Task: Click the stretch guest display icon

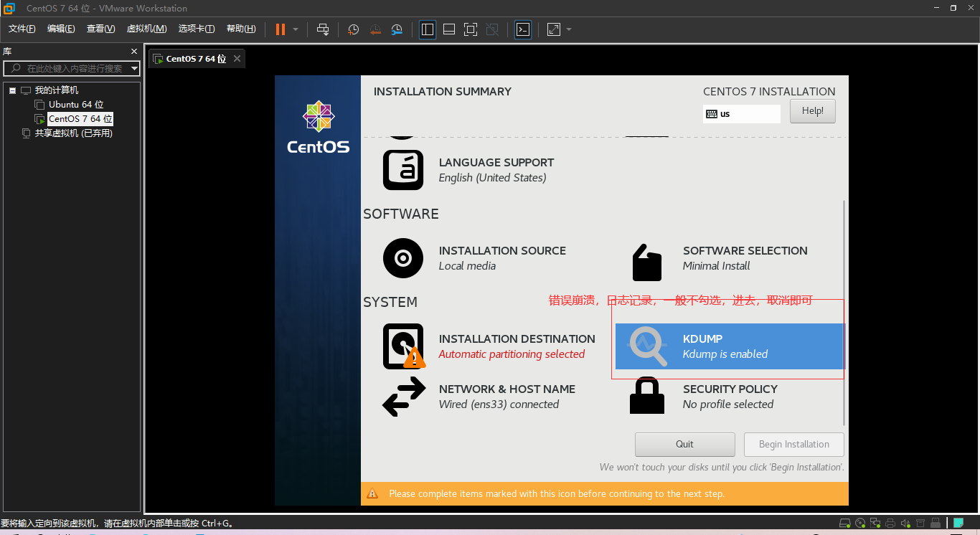Action: click(x=554, y=29)
